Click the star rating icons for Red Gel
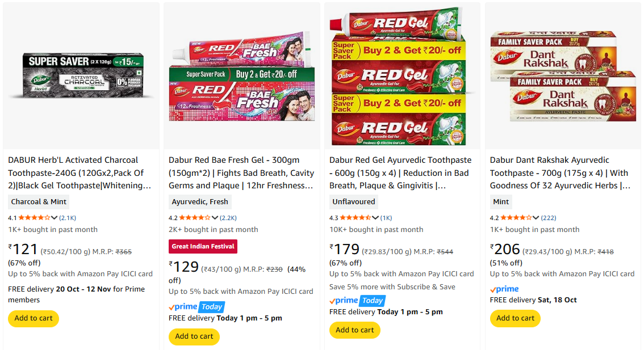 (x=355, y=218)
